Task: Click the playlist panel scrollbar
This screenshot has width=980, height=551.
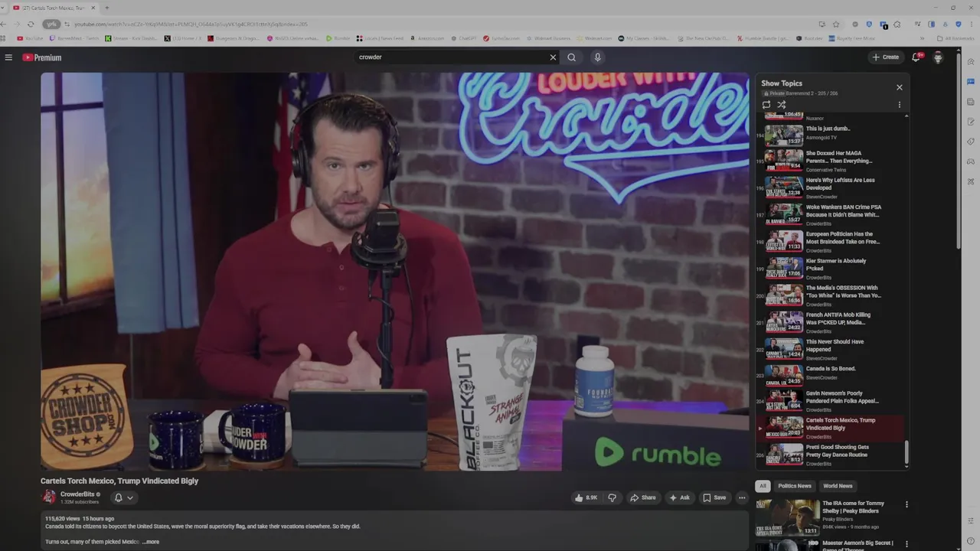Action: (x=906, y=453)
